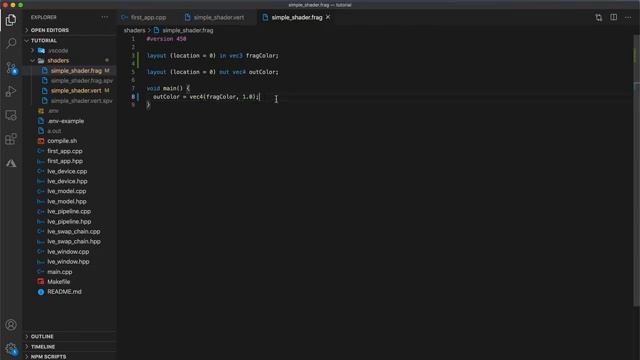640x360 pixels.
Task: Open Extensions view icon
Action: tap(11, 139)
